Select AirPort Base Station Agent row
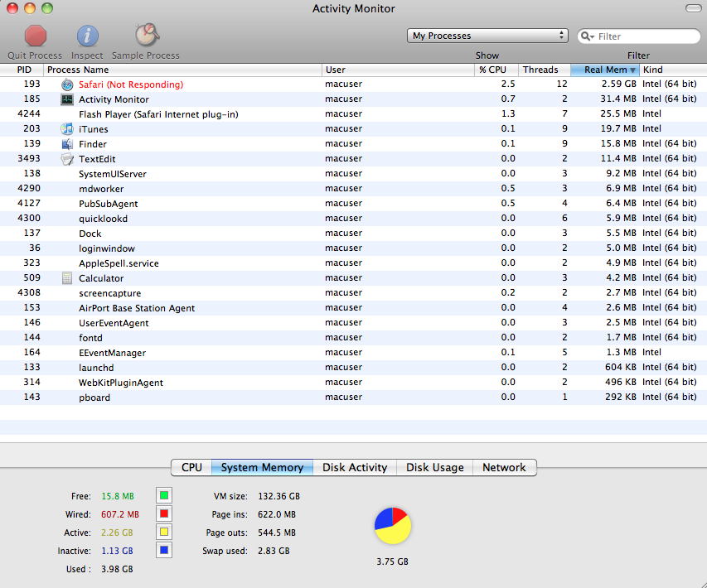Screen dimensions: 707x588 (353, 308)
